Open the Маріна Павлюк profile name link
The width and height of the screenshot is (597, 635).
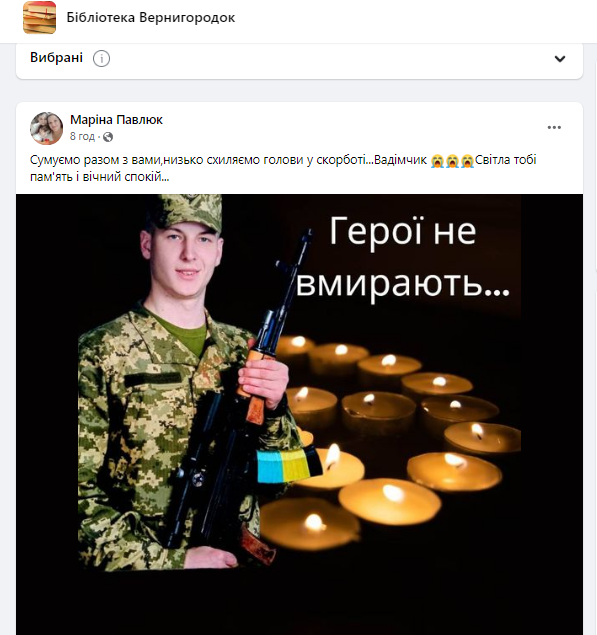click(116, 120)
